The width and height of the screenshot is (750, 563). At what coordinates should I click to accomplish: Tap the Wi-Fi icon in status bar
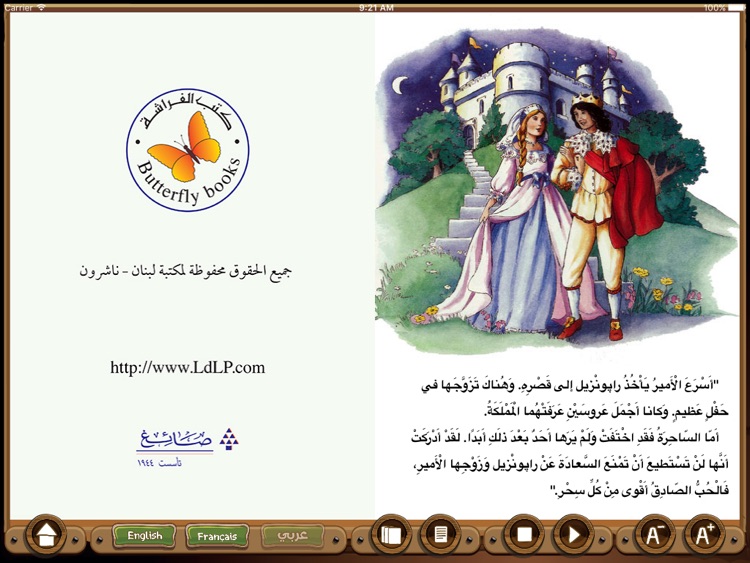point(41,7)
